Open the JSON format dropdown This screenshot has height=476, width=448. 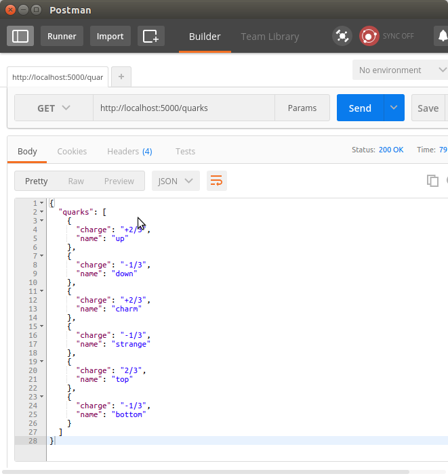pyautogui.click(x=176, y=181)
